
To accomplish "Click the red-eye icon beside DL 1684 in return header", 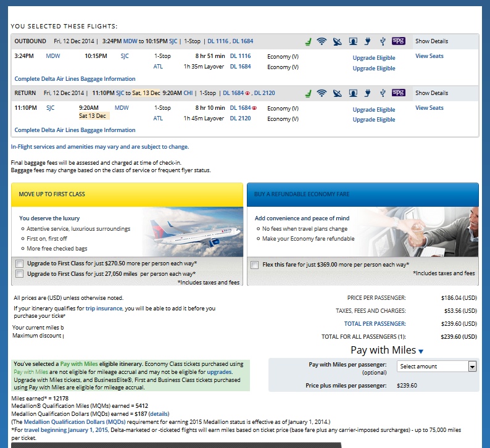I will (248, 93).
